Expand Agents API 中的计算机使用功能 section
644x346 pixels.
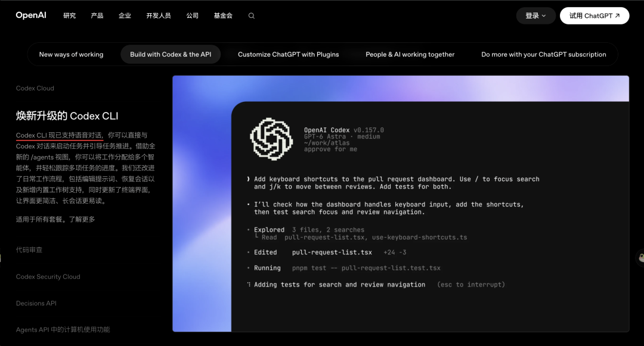tap(63, 329)
